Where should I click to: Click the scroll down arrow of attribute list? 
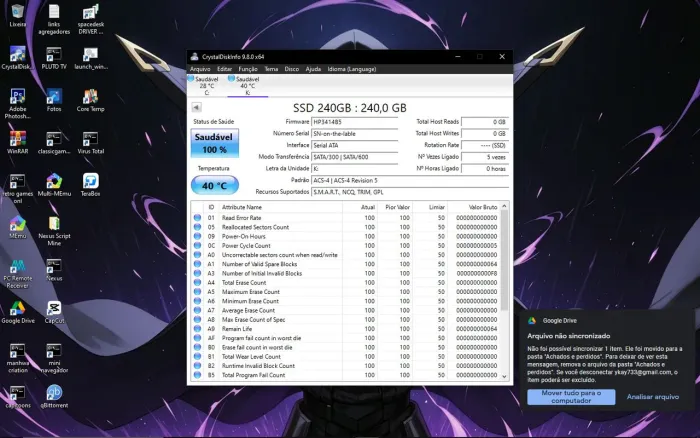(x=504, y=376)
